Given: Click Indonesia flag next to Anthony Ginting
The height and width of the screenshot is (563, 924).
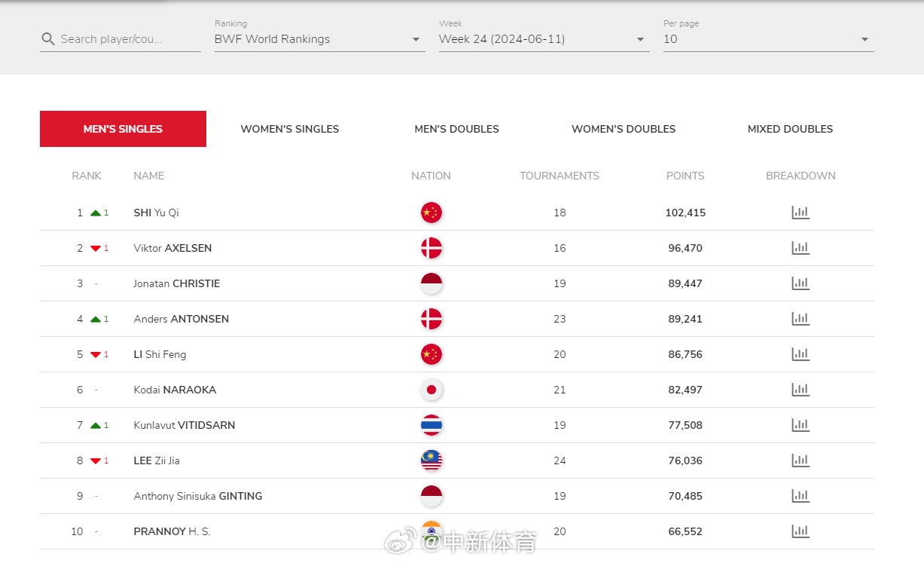Looking at the screenshot, I should (x=432, y=496).
